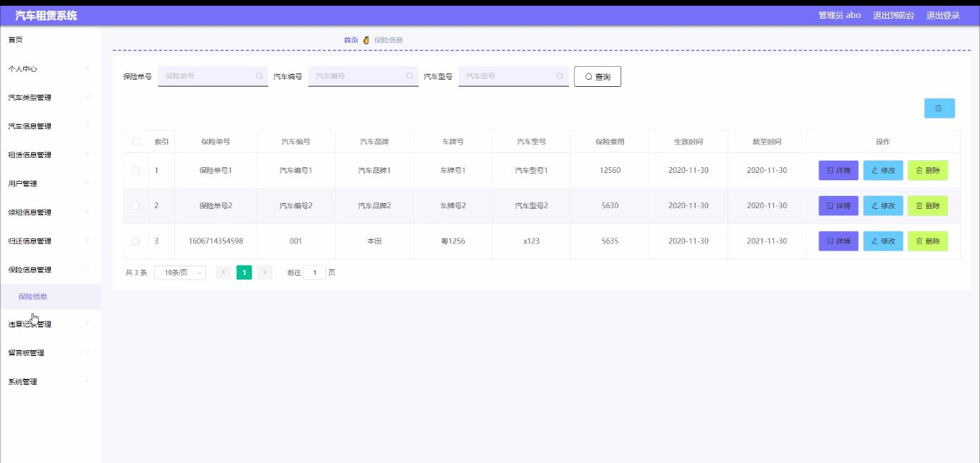Click search icon in 汽车型号 field
This screenshot has width=980, height=463.
coord(560,76)
